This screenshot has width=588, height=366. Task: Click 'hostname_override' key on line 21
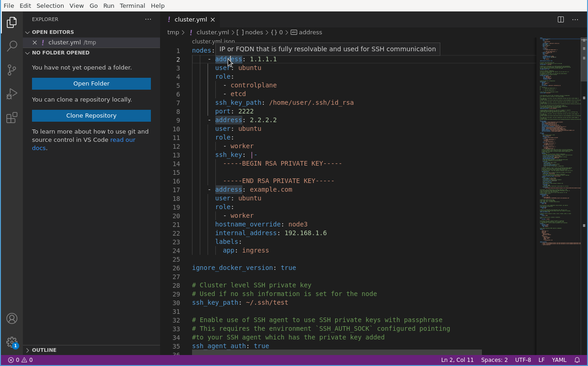point(248,224)
